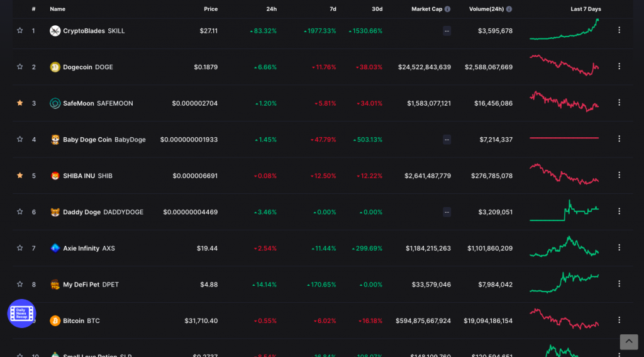This screenshot has width=644, height=357.
Task: Open the Axie Infinity AXS coin page
Action: point(89,248)
